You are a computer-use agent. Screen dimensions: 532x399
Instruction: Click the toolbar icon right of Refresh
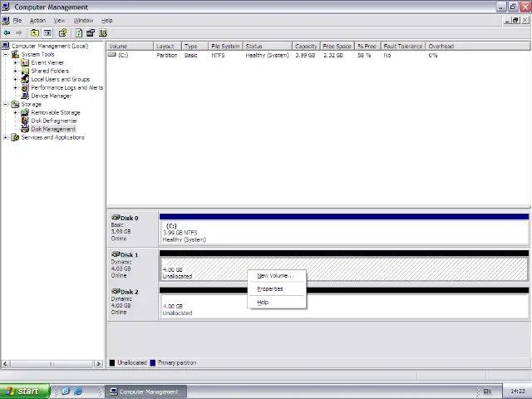[91, 33]
